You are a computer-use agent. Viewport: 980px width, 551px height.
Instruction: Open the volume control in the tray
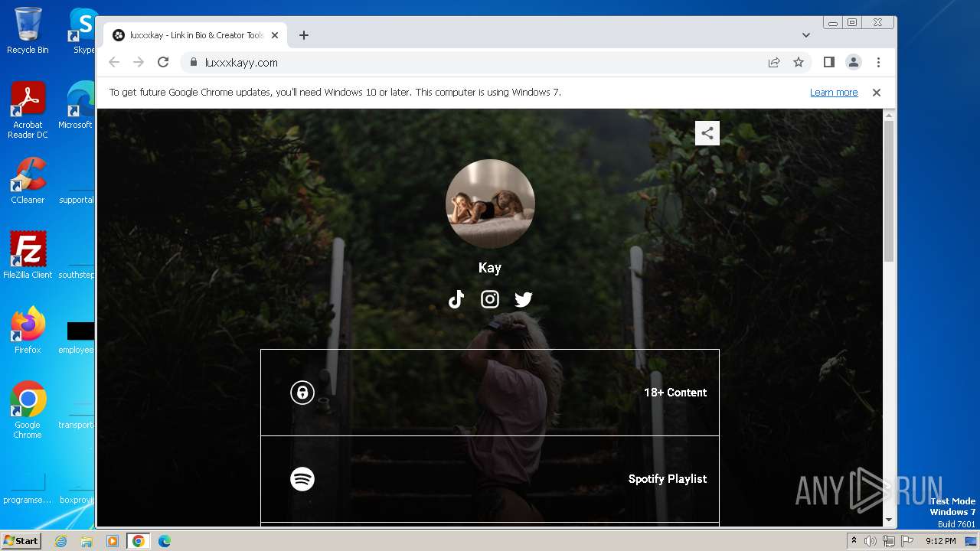[x=871, y=541]
